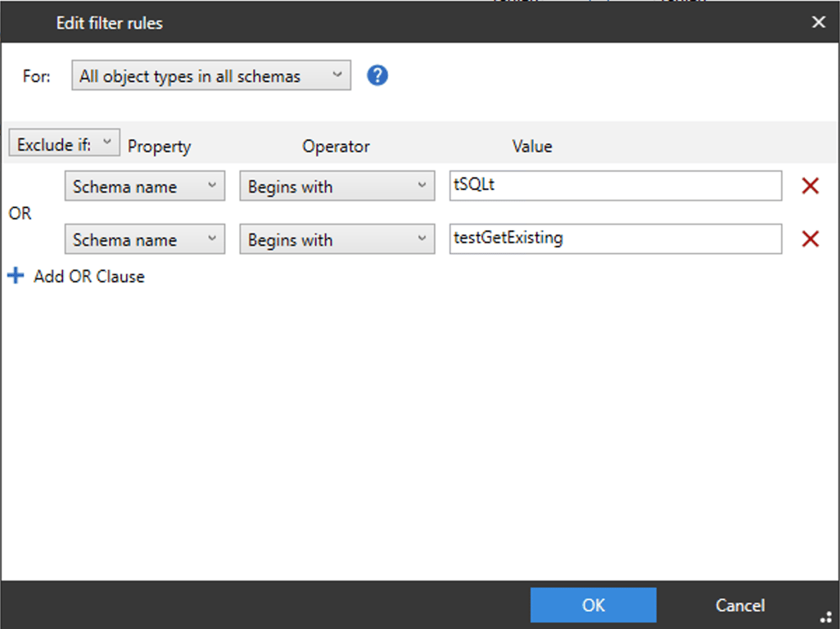This screenshot has height=629, width=840.
Task: Expand the 'Exclude if:' dropdown
Action: (x=65, y=143)
